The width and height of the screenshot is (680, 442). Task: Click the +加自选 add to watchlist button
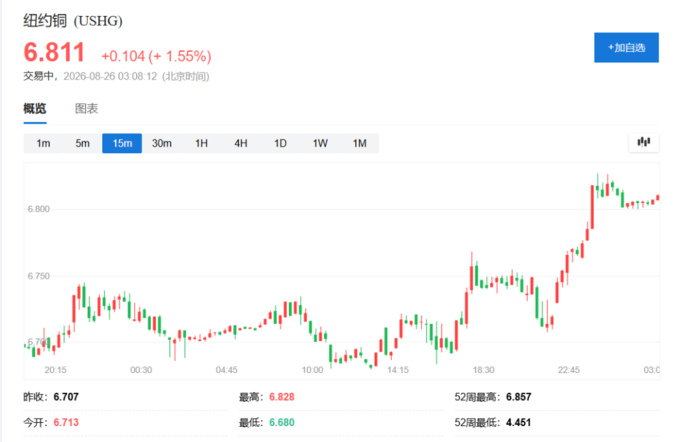(626, 47)
